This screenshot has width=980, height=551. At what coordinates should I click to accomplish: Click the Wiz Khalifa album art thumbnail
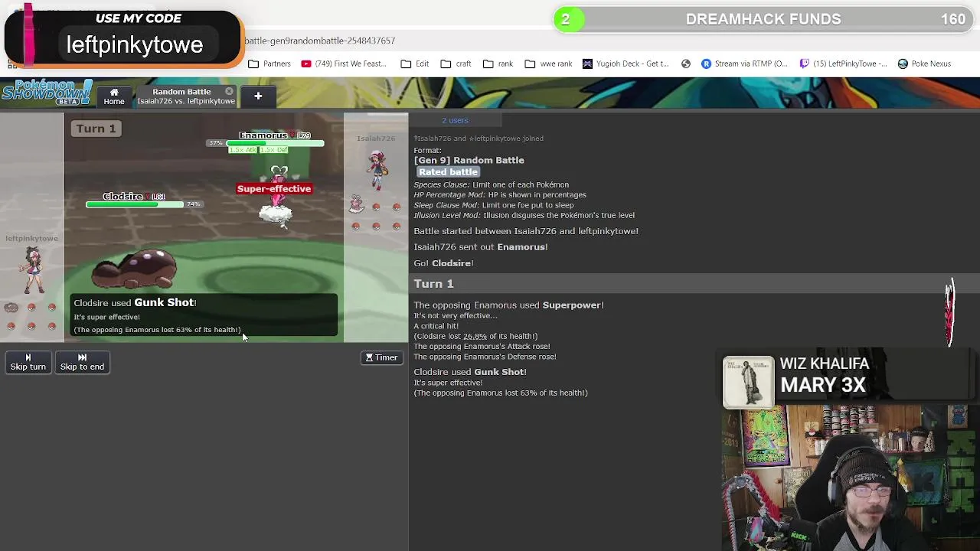[x=748, y=381]
